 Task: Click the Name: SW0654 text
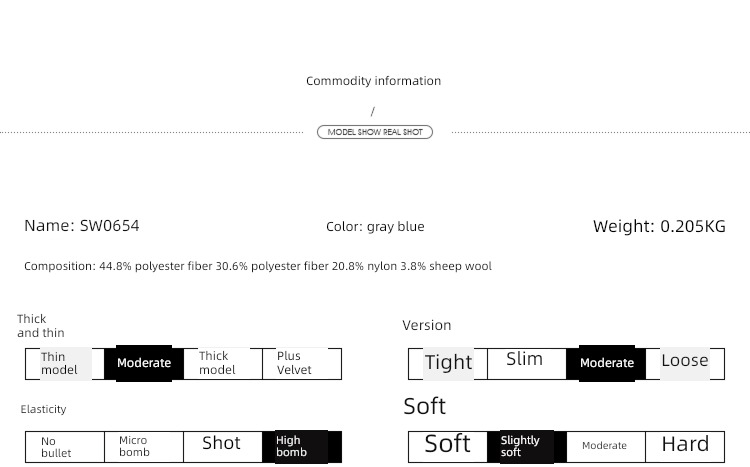click(82, 225)
